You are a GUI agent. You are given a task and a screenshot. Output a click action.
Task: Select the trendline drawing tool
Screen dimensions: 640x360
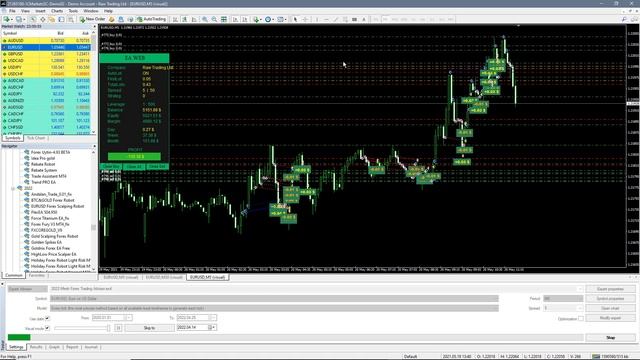pyautogui.click(x=336, y=19)
